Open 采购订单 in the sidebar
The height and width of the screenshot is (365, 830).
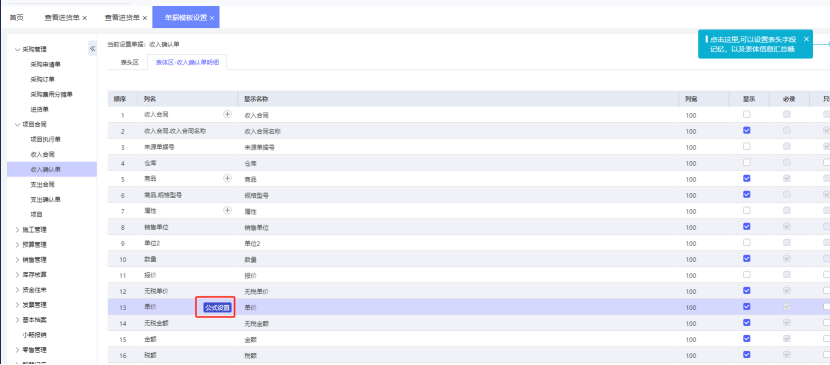click(42, 79)
